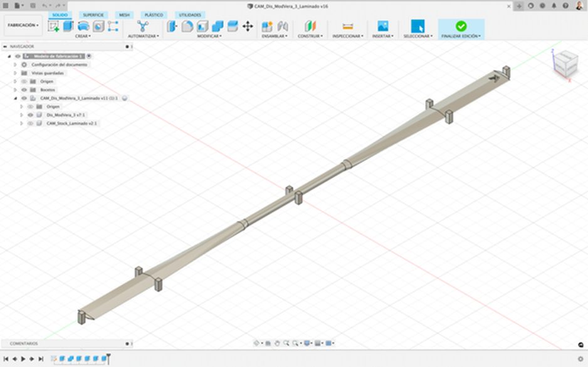588x367 pixels.
Task: Select the Revolve tool
Action: click(x=83, y=26)
